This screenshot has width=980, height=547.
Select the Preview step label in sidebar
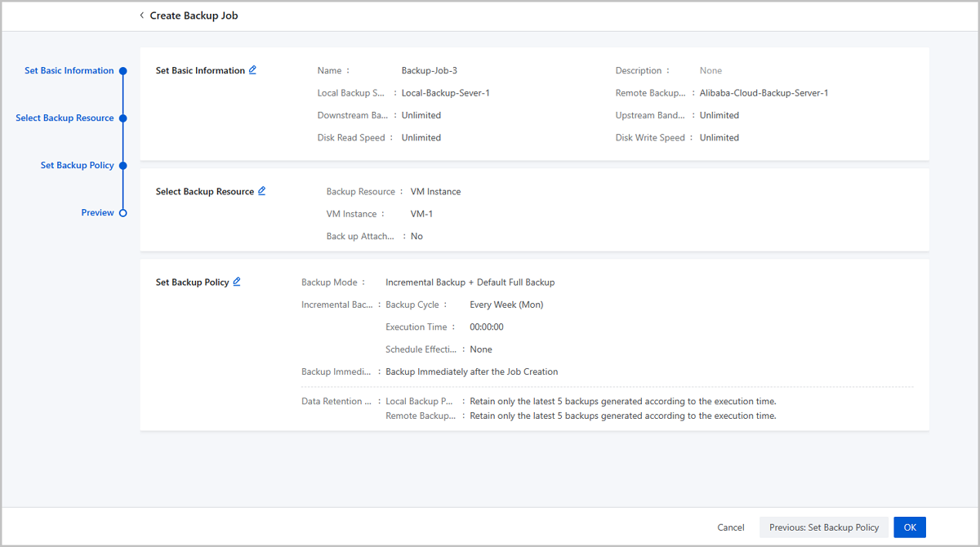pyautogui.click(x=97, y=213)
